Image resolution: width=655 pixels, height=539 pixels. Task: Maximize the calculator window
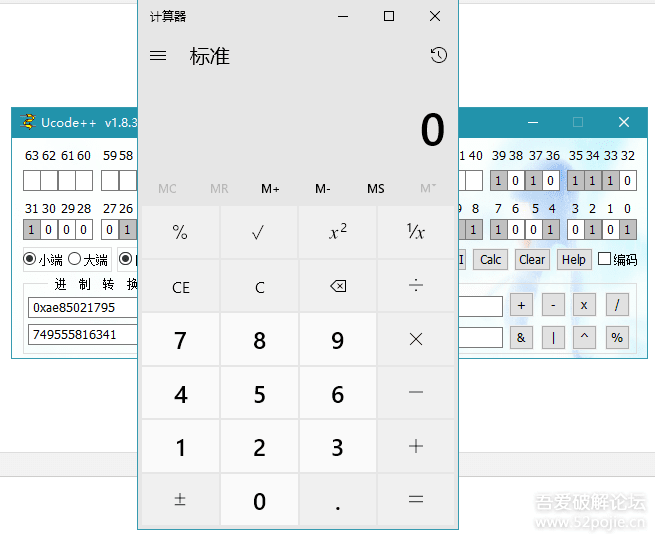389,16
